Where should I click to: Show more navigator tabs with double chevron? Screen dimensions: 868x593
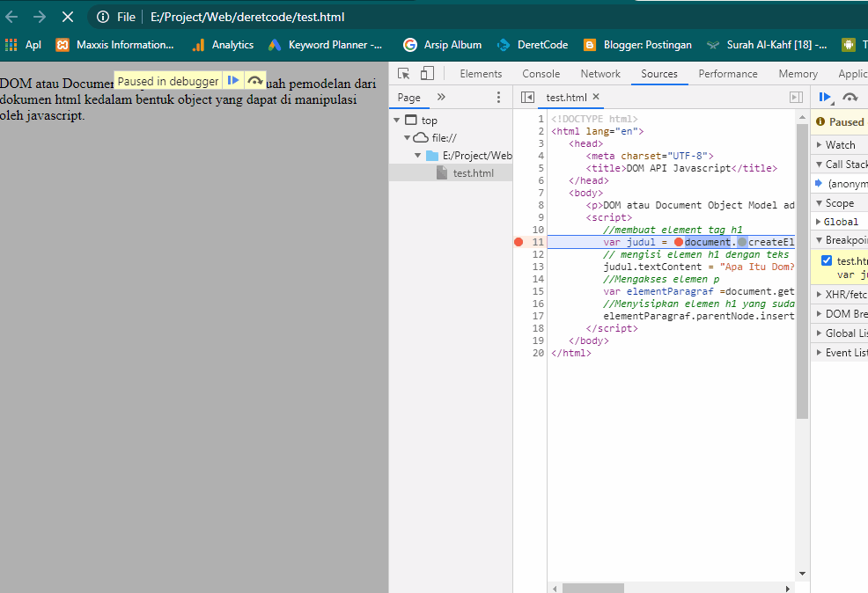[x=441, y=97]
